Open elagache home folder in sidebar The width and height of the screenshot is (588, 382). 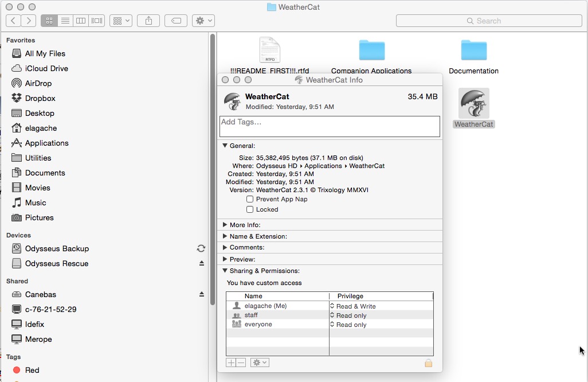pyautogui.click(x=41, y=128)
